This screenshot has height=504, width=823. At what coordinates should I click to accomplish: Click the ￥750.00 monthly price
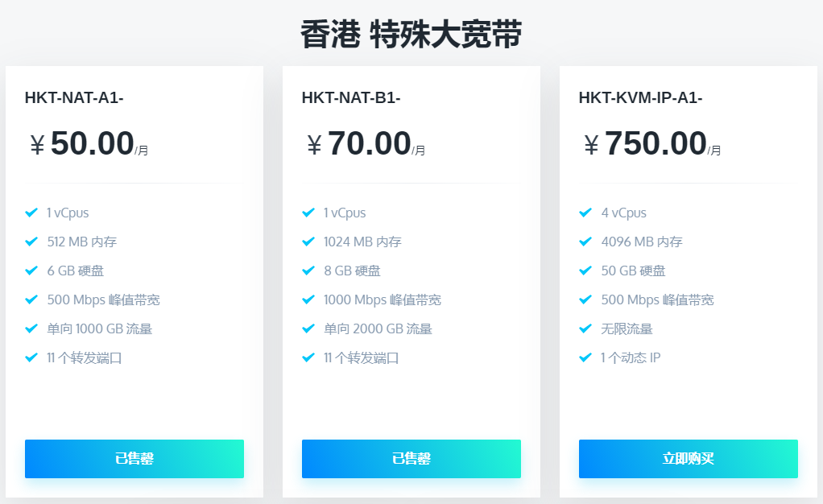click(x=652, y=144)
